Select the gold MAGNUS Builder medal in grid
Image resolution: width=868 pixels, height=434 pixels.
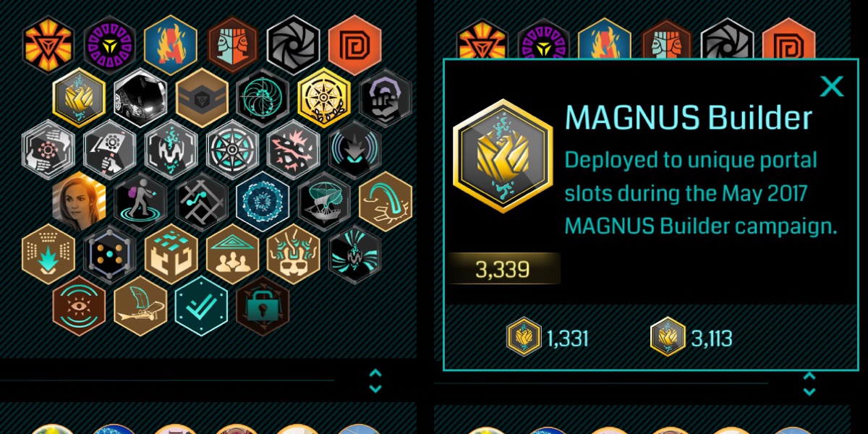[x=79, y=98]
